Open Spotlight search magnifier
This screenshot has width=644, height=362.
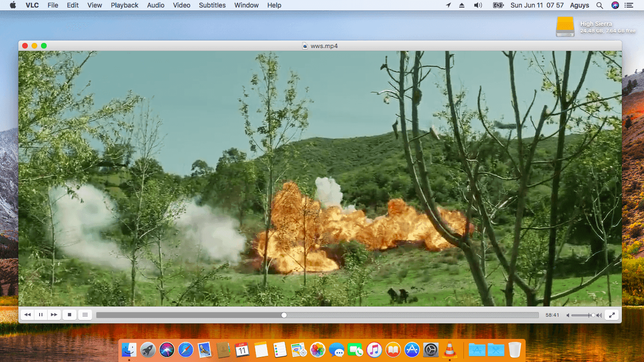[600, 5]
